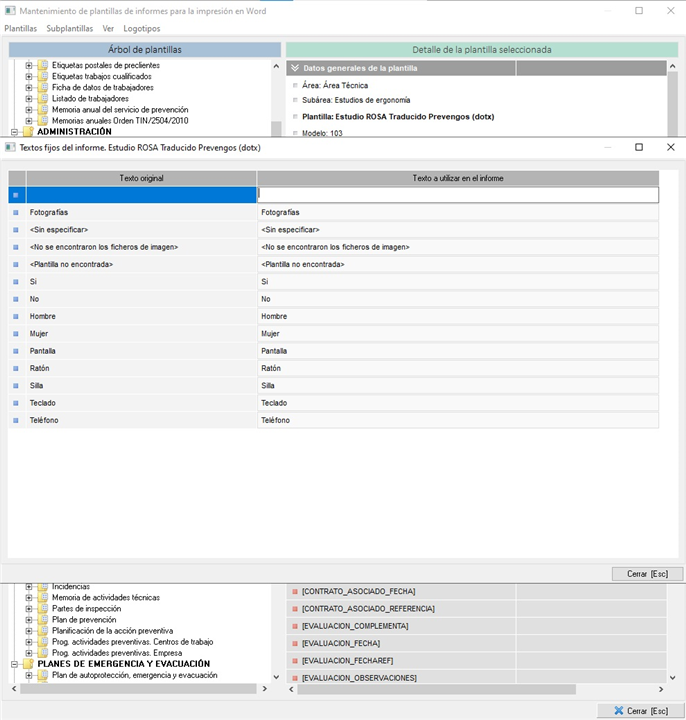Click row marker icon for Hombre
This screenshot has width=686, height=720.
[16, 316]
